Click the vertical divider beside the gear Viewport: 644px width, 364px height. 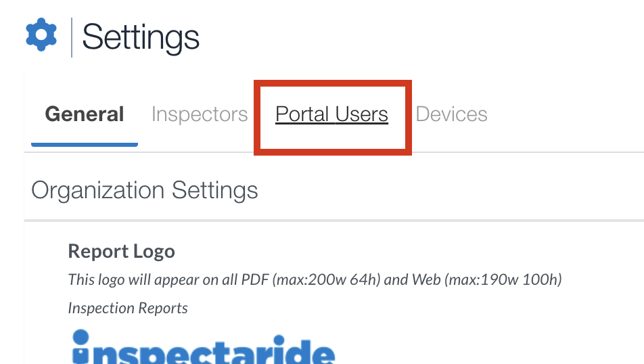pos(72,37)
